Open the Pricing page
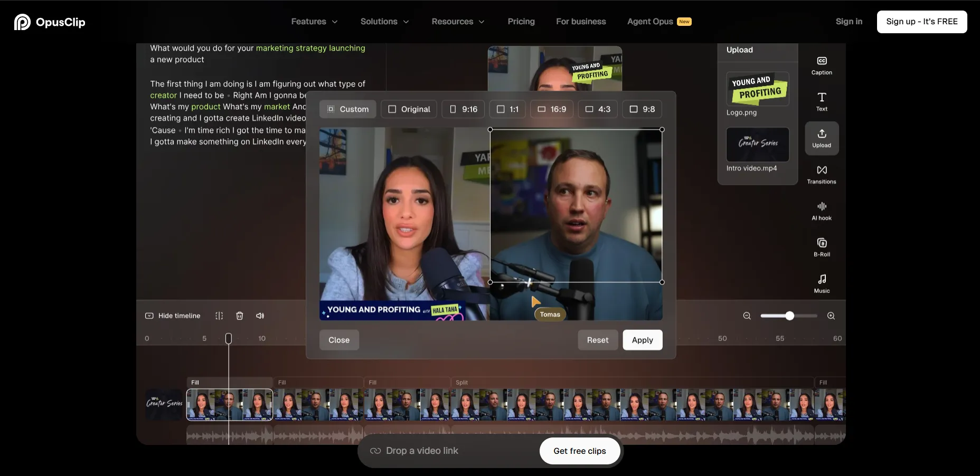Image resolution: width=980 pixels, height=476 pixels. (x=521, y=22)
